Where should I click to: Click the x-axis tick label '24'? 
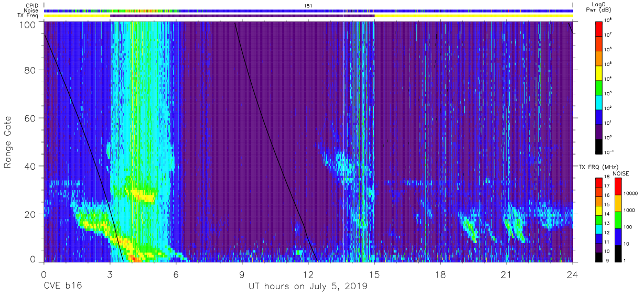(572, 274)
